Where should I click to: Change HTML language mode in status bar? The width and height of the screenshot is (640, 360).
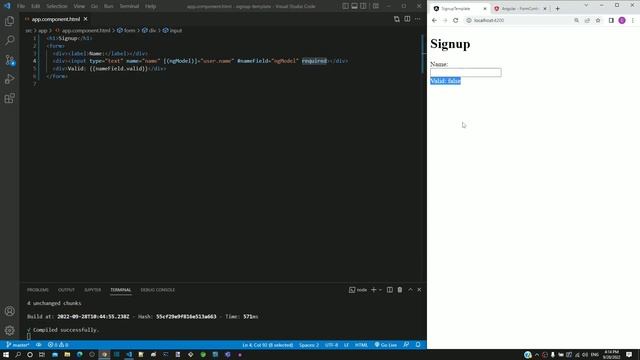click(361, 345)
